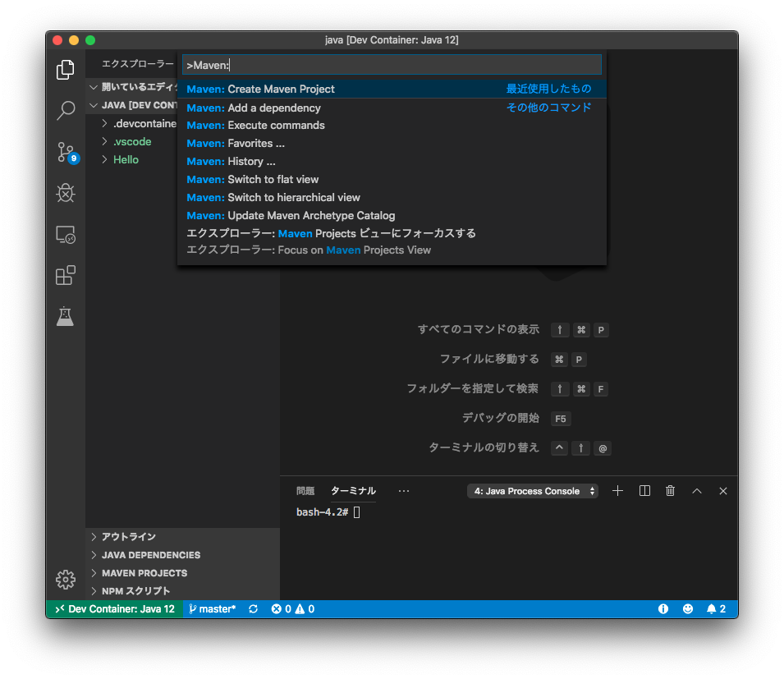The image size is (784, 679).
Task: Open the Test flask icon
Action: 66,316
